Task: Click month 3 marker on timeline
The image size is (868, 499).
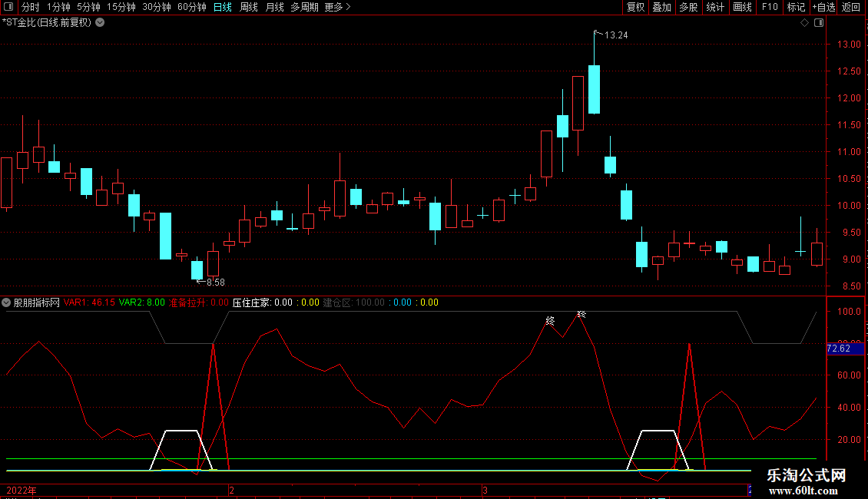Action: tap(485, 491)
